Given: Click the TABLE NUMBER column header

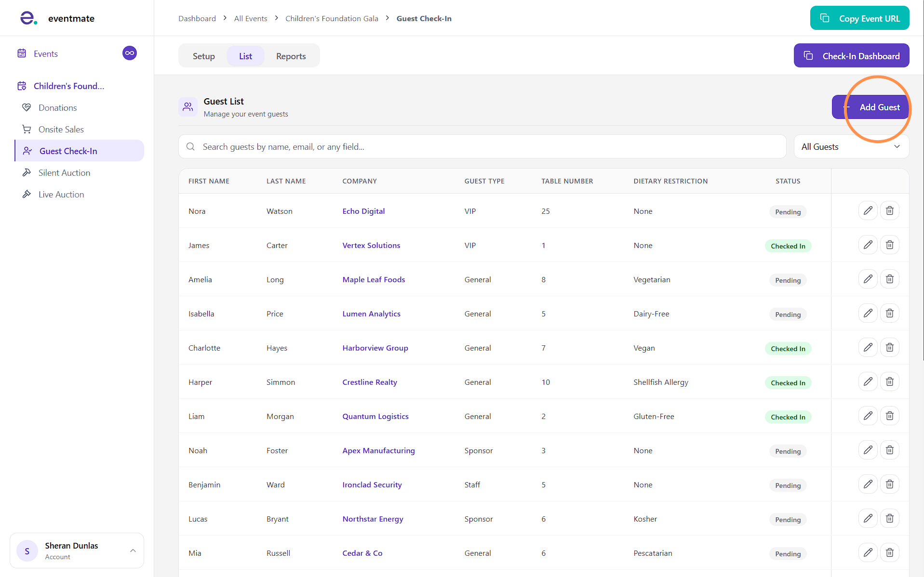Looking at the screenshot, I should click(x=567, y=181).
